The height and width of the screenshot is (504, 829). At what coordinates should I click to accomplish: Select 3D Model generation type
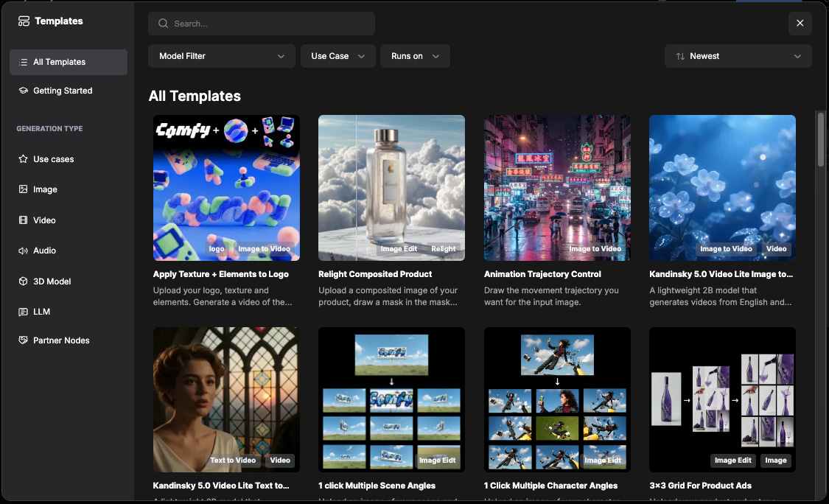pos(69,281)
